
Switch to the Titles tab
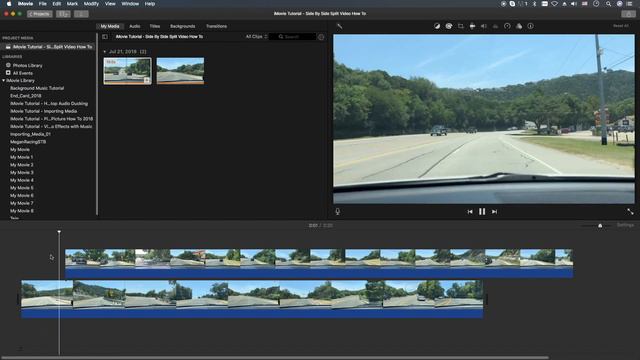click(155, 26)
